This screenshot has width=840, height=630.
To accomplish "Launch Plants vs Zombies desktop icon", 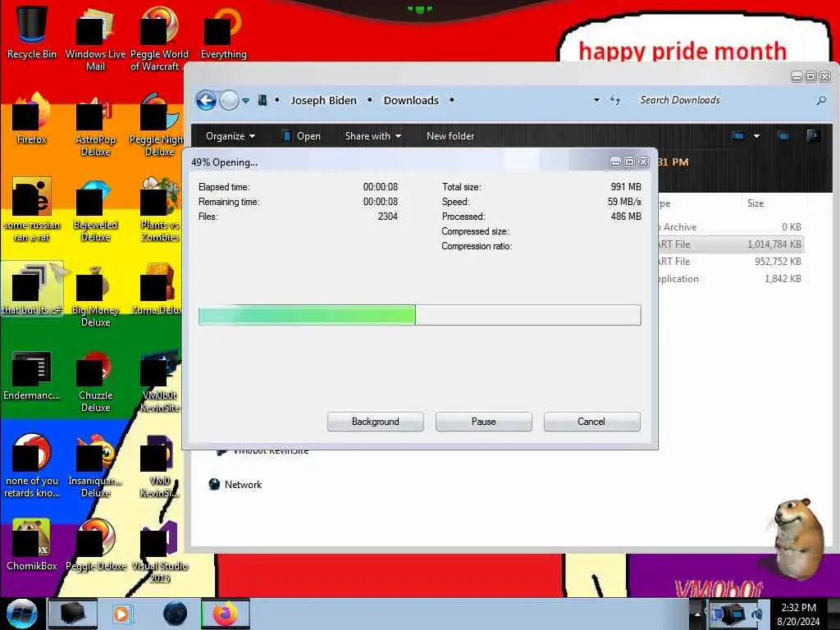I will point(159,210).
